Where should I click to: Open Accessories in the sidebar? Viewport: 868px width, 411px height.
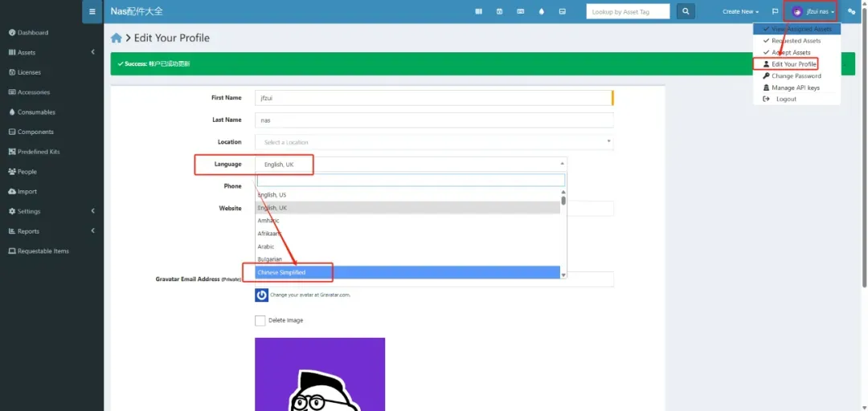(30, 92)
